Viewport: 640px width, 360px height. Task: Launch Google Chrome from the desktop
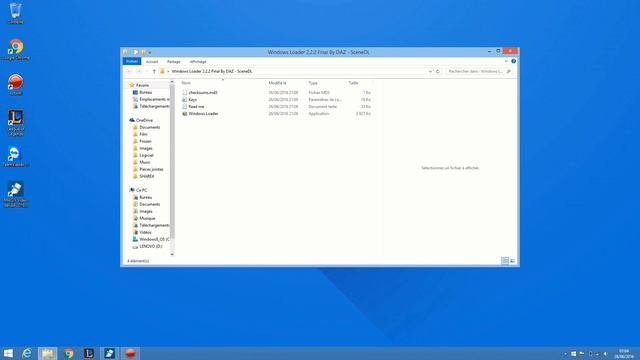pyautogui.click(x=16, y=49)
